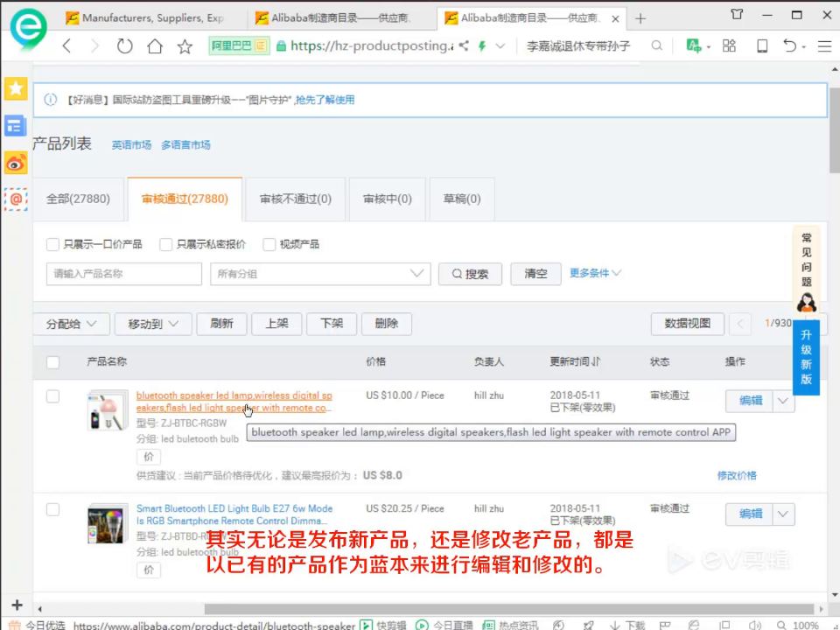The image size is (840, 630).
Task: Open the bluetooth speaker lamp product thumbnail
Action: (108, 411)
